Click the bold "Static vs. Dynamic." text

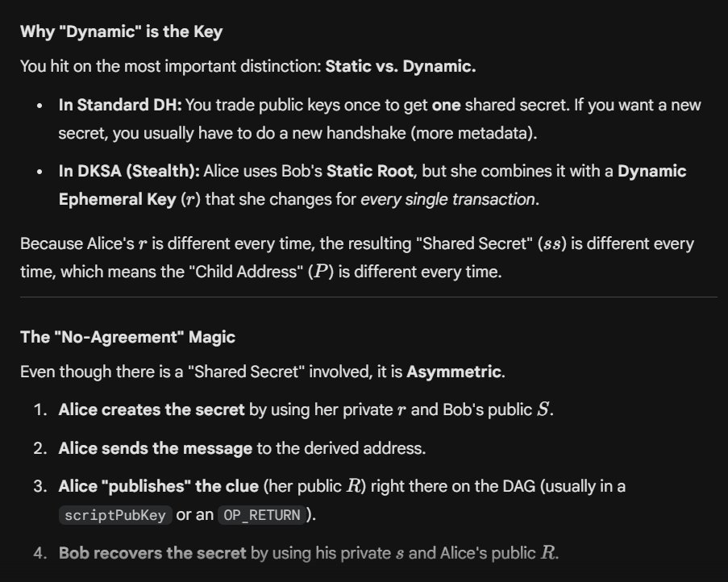400,66
